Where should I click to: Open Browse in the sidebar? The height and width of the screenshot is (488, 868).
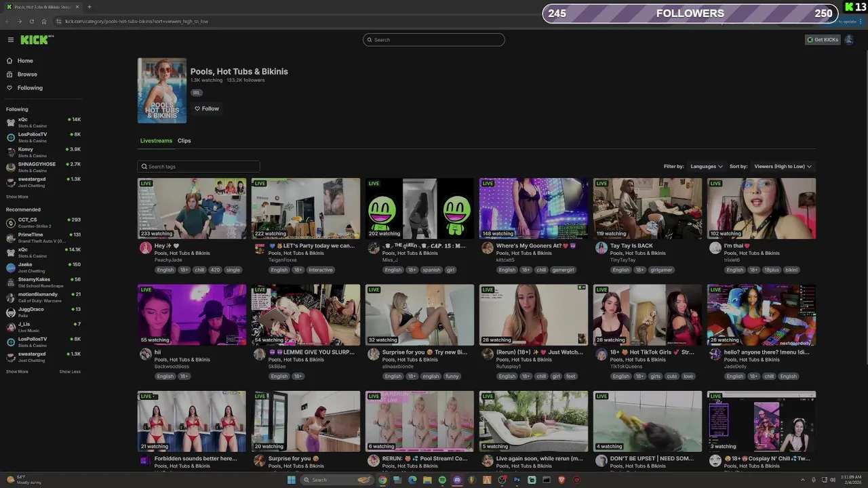[27, 75]
